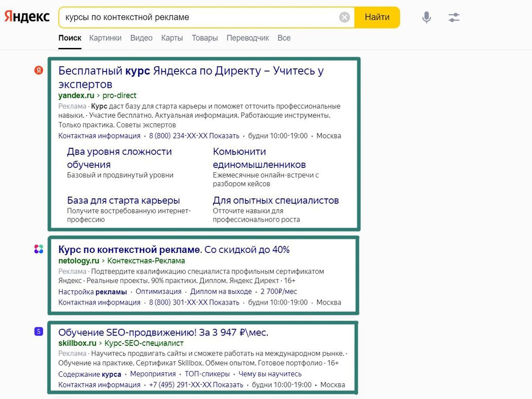Open the Чему вы научитесь quick link
Screen dimensions: 532x399
(x=270, y=374)
